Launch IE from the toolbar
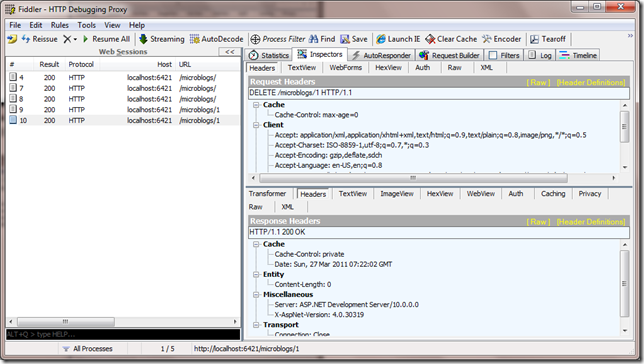 coord(398,39)
